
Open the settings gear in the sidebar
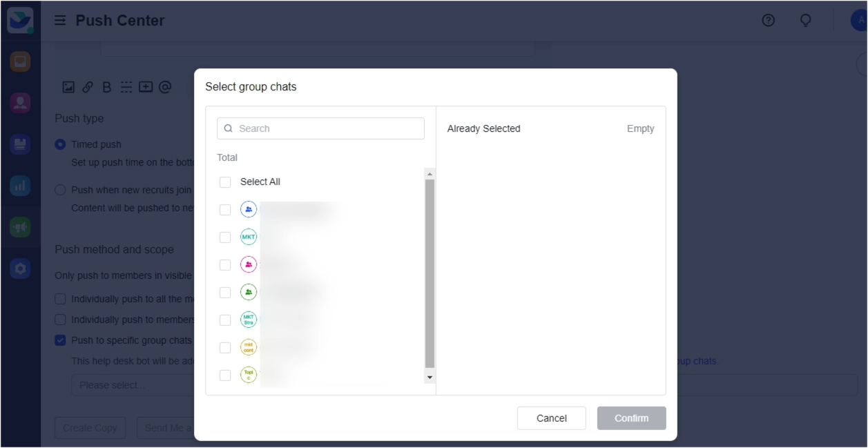pyautogui.click(x=19, y=268)
